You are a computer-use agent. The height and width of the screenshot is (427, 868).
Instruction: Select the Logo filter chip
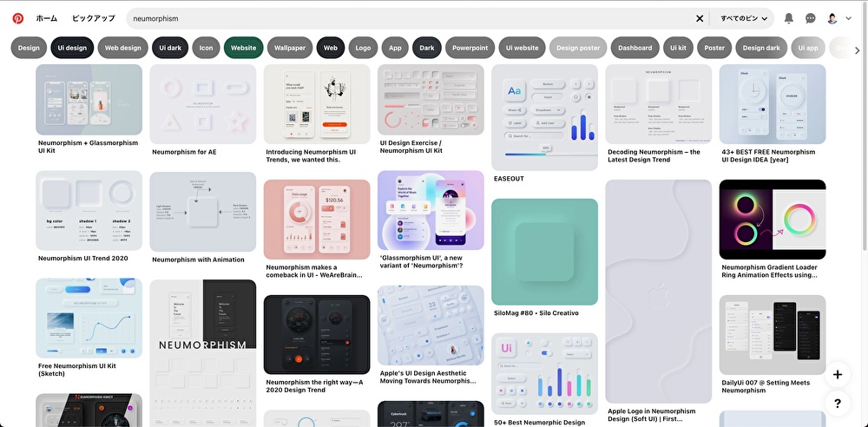tap(363, 48)
